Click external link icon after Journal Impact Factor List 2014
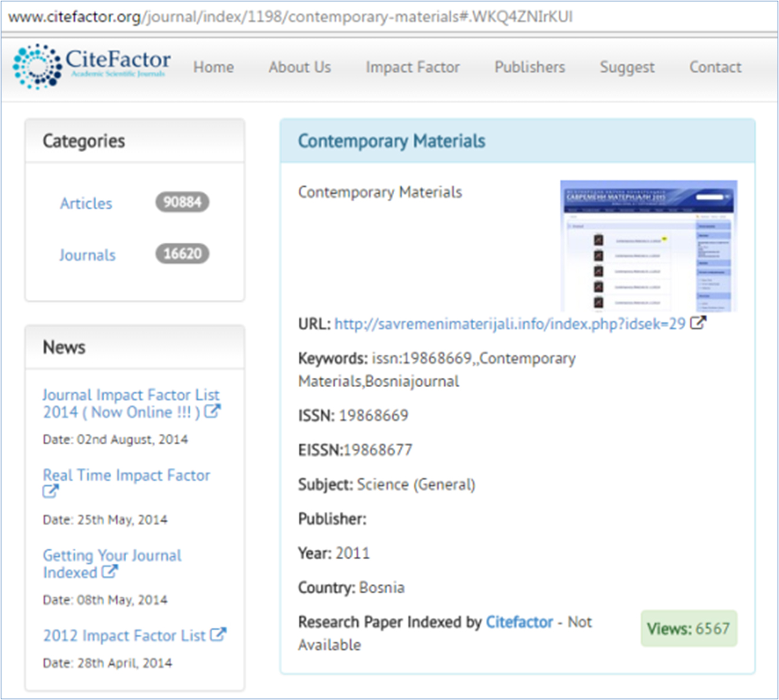779x700 pixels. coord(212,411)
